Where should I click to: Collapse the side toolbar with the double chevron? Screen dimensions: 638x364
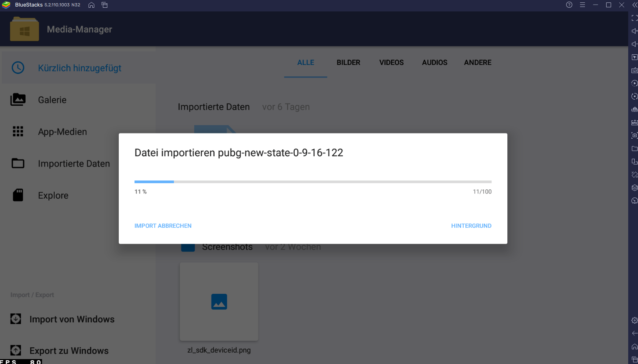(634, 5)
